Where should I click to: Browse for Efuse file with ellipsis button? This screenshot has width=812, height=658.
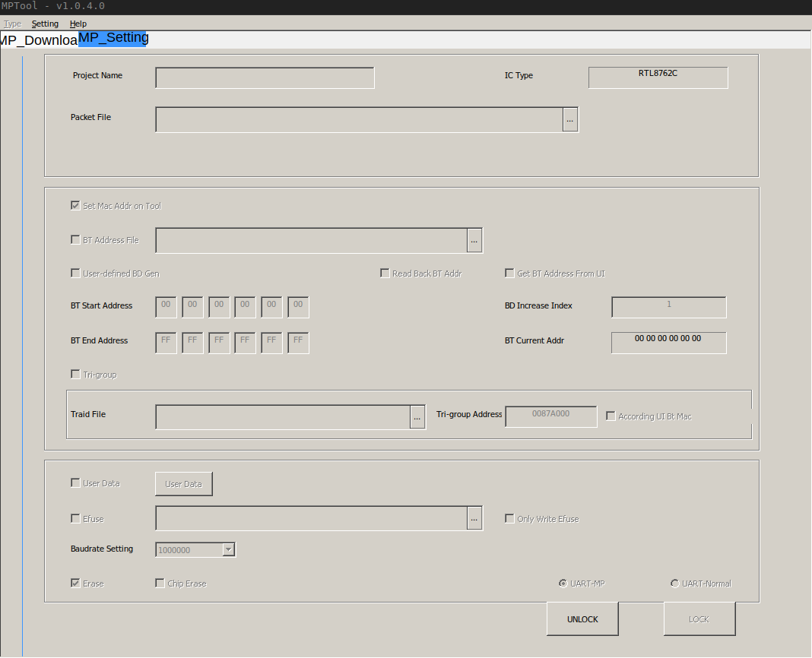[474, 518]
